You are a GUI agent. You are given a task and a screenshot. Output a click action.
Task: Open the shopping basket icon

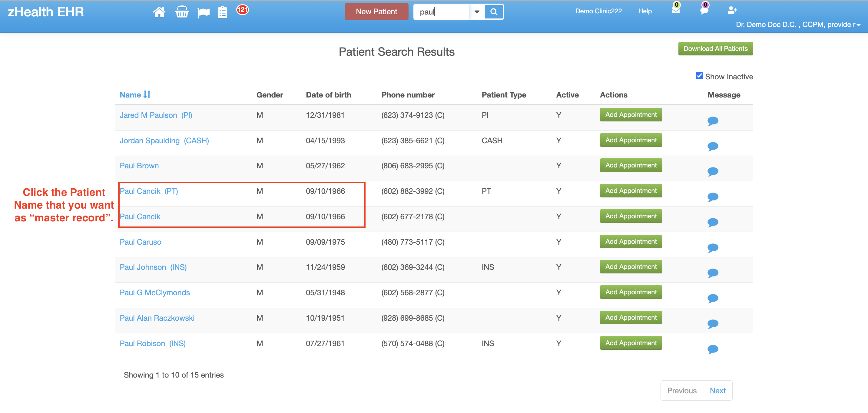tap(182, 12)
